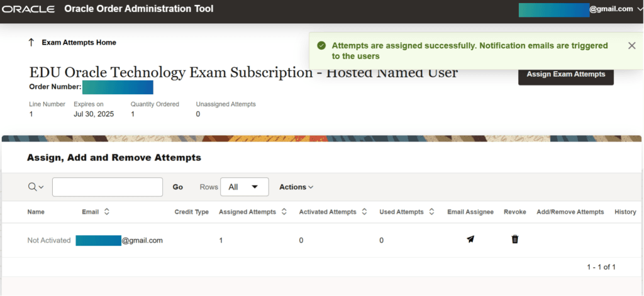Click the up arrow beside Exam Attempts Home
644x296 pixels.
(31, 42)
